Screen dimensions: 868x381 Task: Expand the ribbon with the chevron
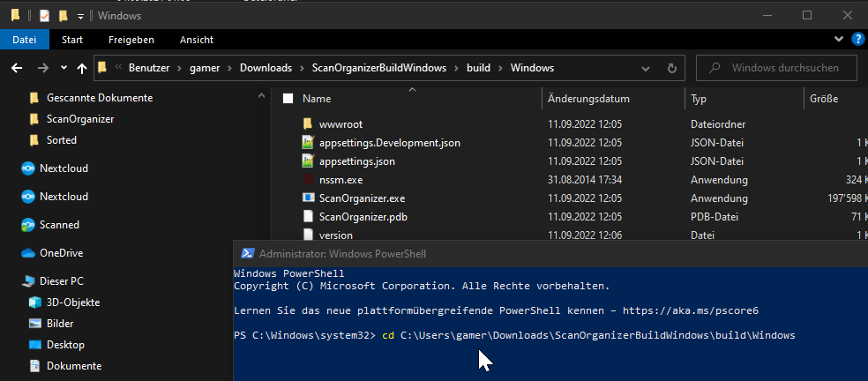[x=838, y=39]
